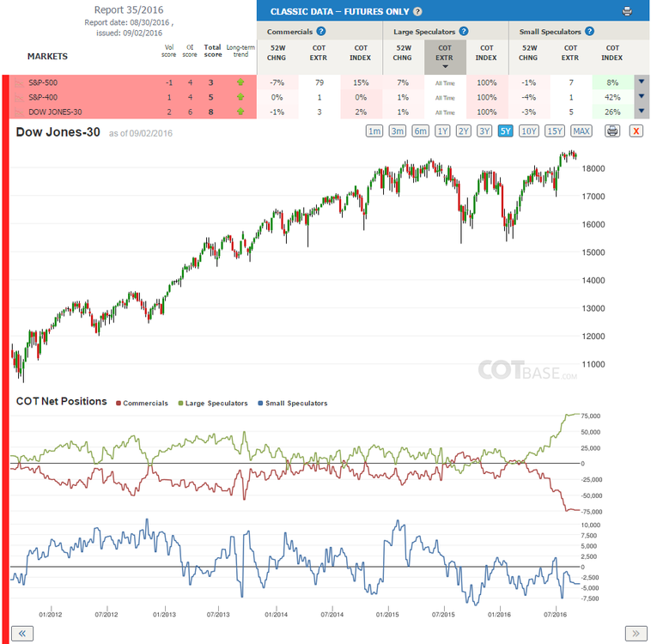Sort by OI score column
The image size is (651, 644).
[x=190, y=51]
